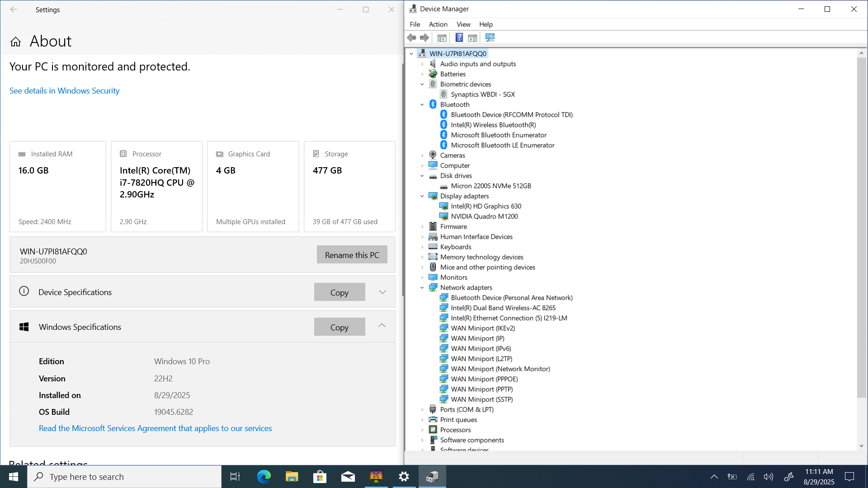This screenshot has width=868, height=488.
Task: Click the Settings back arrow
Action: pyautogui.click(x=14, y=9)
